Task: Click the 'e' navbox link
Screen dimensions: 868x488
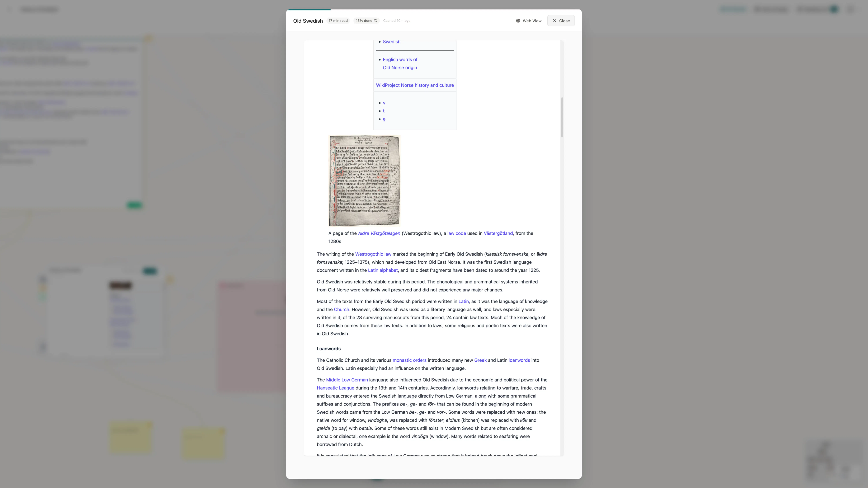Action: point(384,119)
